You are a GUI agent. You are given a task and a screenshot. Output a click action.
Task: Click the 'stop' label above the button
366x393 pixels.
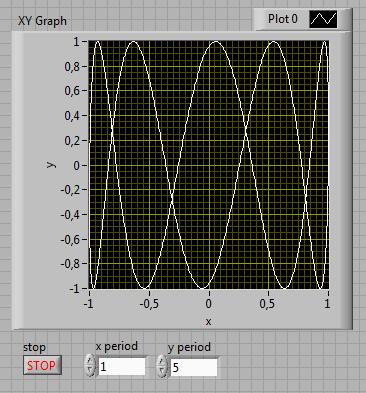pyautogui.click(x=34, y=347)
